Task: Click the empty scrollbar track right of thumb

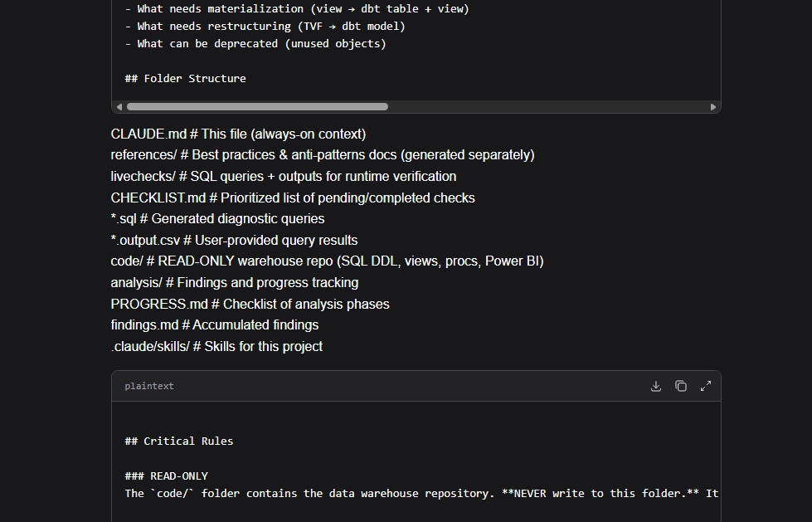Action: pos(548,107)
